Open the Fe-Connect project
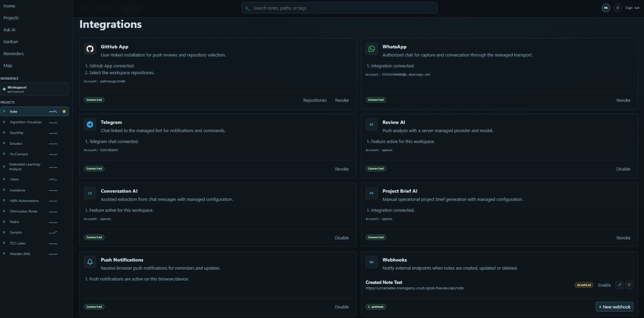Viewport: 644px width, 318px height. (x=19, y=154)
